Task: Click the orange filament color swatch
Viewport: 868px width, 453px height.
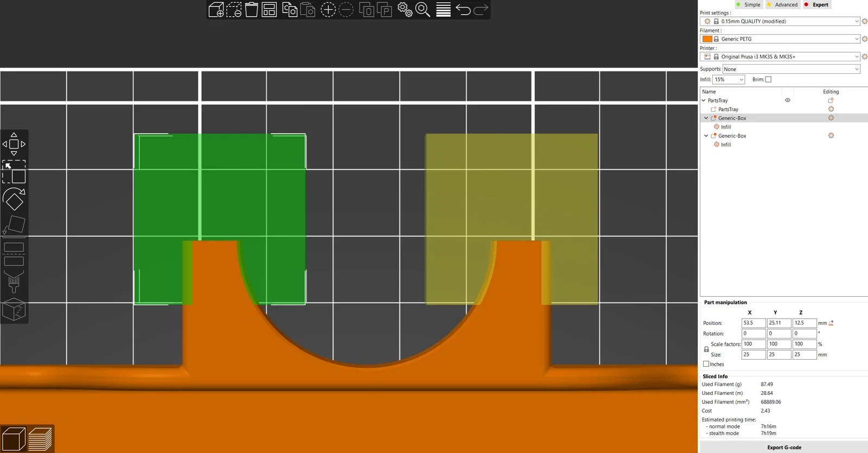Action: point(707,39)
